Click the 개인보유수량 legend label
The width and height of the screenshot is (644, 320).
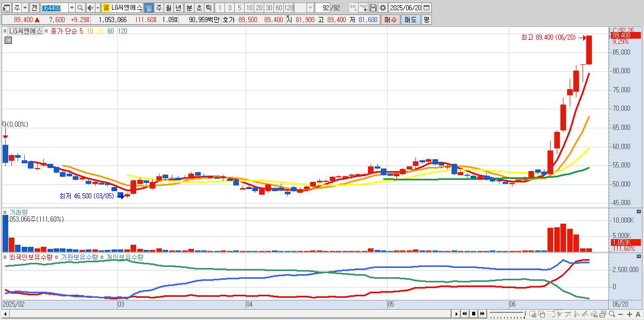click(x=125, y=257)
